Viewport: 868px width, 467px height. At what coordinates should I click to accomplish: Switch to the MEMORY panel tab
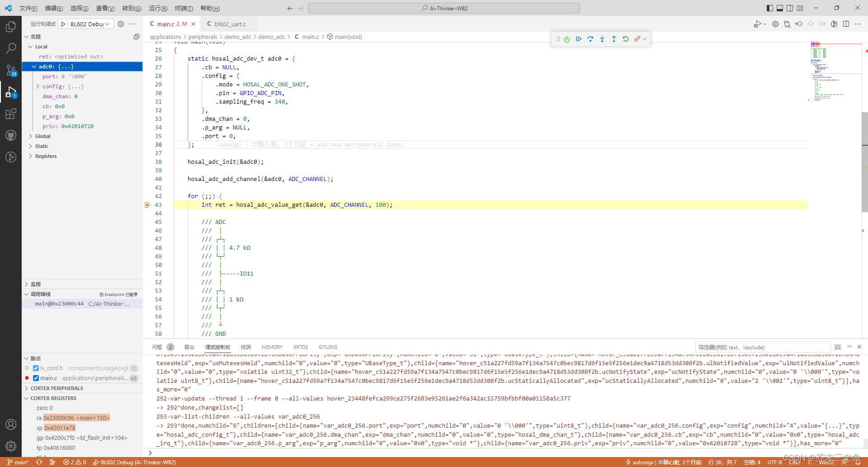click(x=272, y=347)
